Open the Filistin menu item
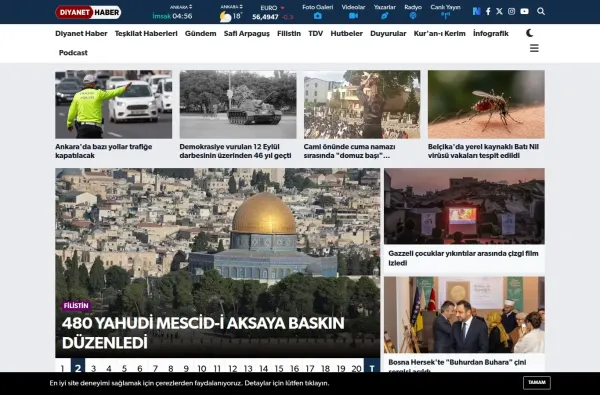 coord(289,33)
